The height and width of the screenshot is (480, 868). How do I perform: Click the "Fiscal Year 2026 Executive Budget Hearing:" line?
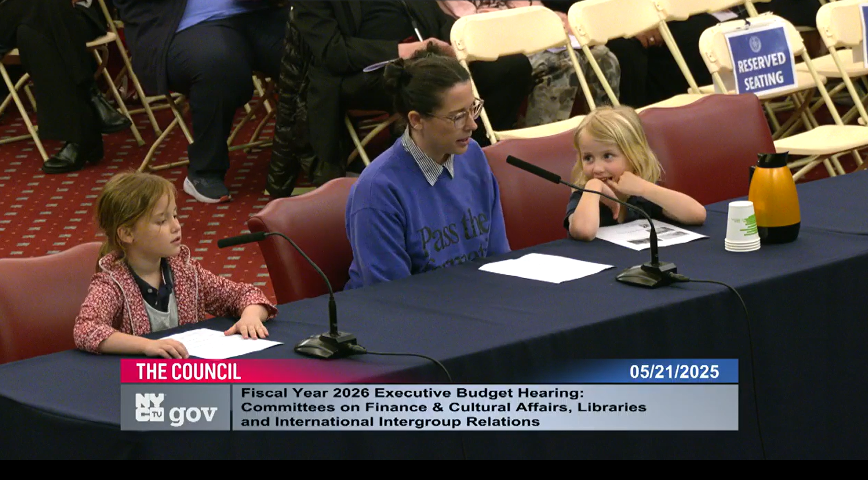tap(412, 393)
